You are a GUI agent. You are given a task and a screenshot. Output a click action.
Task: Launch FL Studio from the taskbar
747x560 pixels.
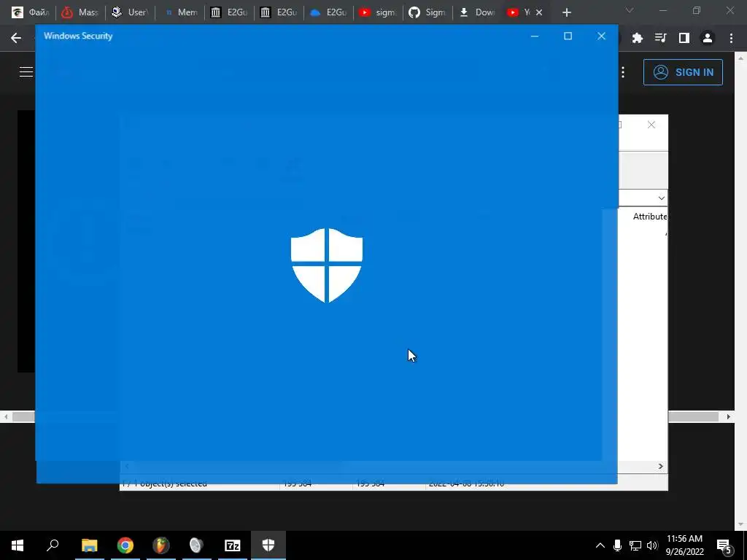tap(161, 545)
